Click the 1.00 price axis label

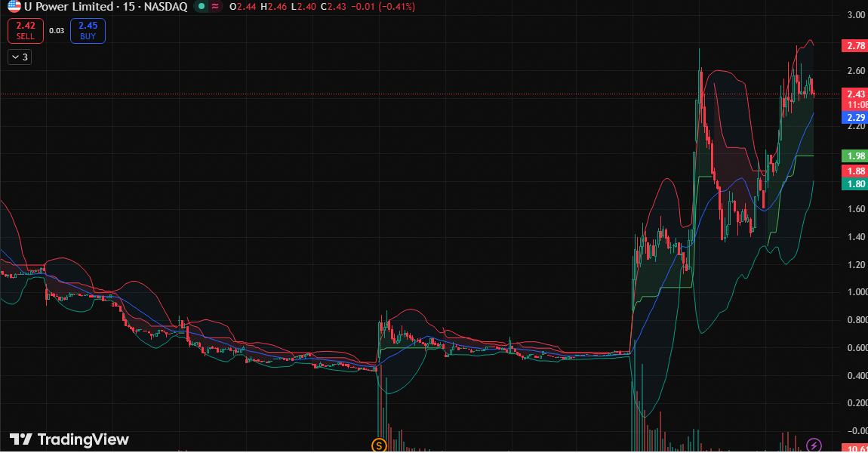click(x=857, y=292)
